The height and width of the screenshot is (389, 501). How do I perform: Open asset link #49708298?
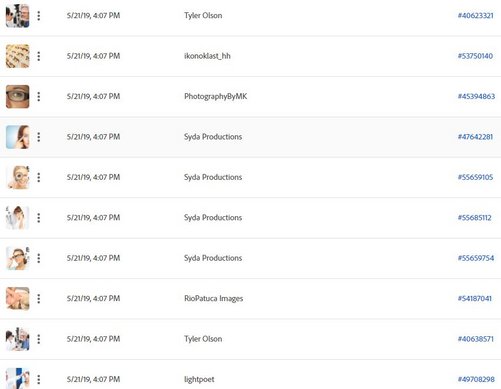pyautogui.click(x=476, y=379)
